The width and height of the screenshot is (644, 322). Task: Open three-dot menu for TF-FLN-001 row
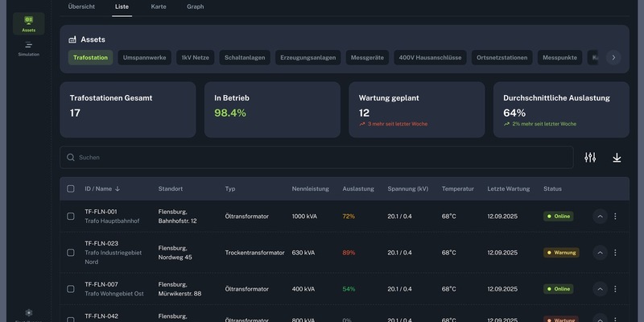coord(615,217)
